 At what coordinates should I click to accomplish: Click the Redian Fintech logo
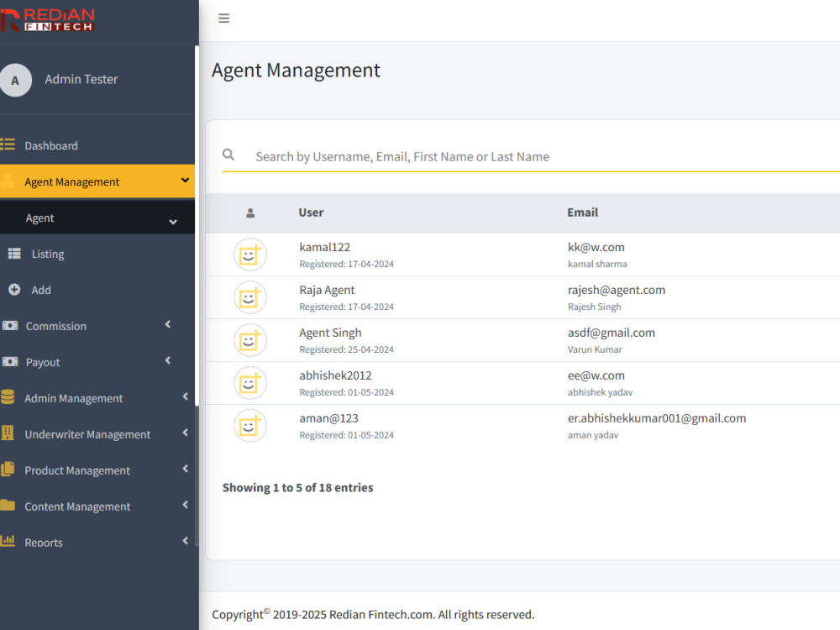click(48, 20)
